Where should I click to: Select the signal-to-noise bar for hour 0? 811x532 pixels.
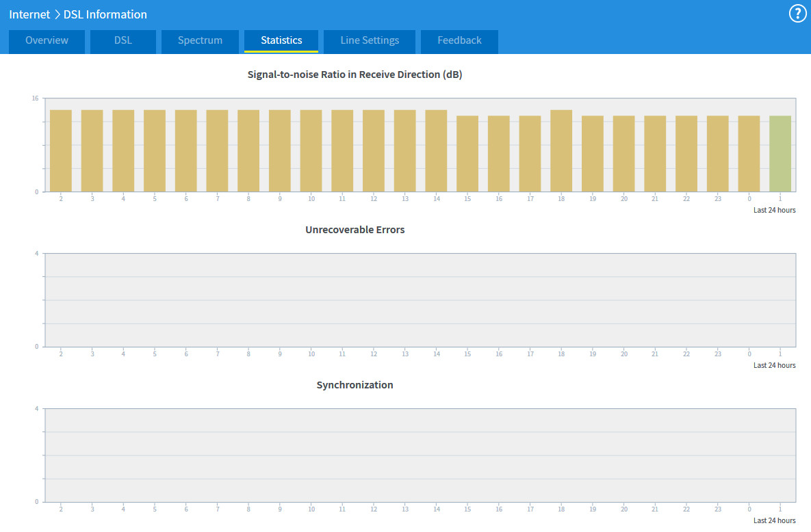pos(749,154)
